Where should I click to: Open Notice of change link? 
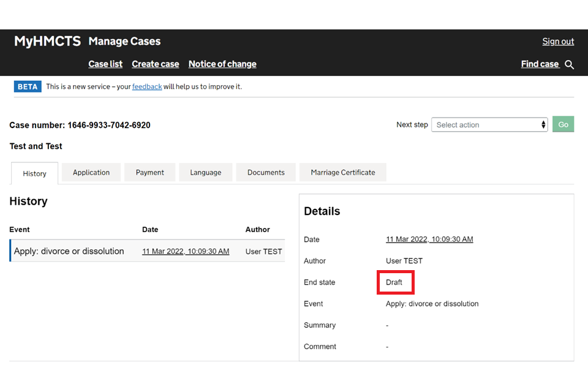click(x=222, y=64)
